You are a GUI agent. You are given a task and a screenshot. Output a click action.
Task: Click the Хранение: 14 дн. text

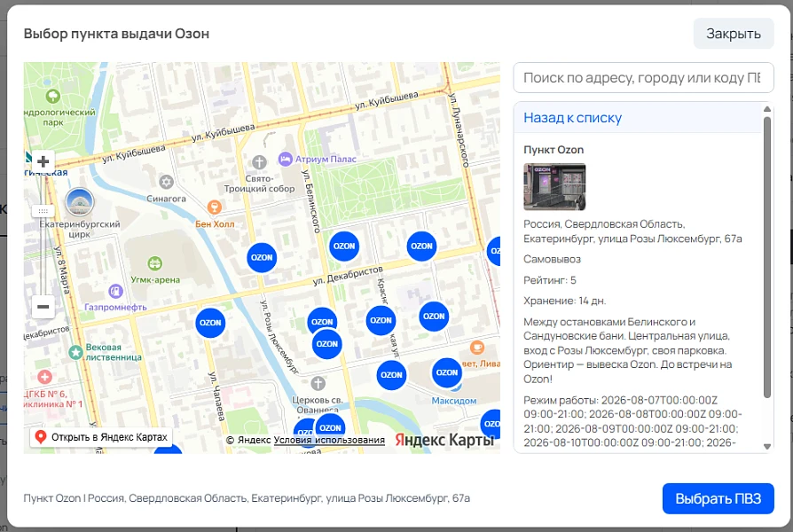pyautogui.click(x=564, y=301)
